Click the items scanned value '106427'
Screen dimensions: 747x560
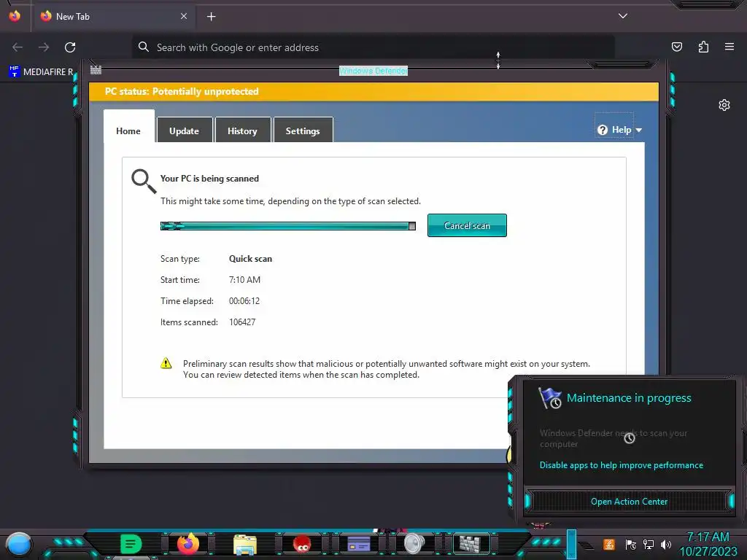tap(242, 322)
